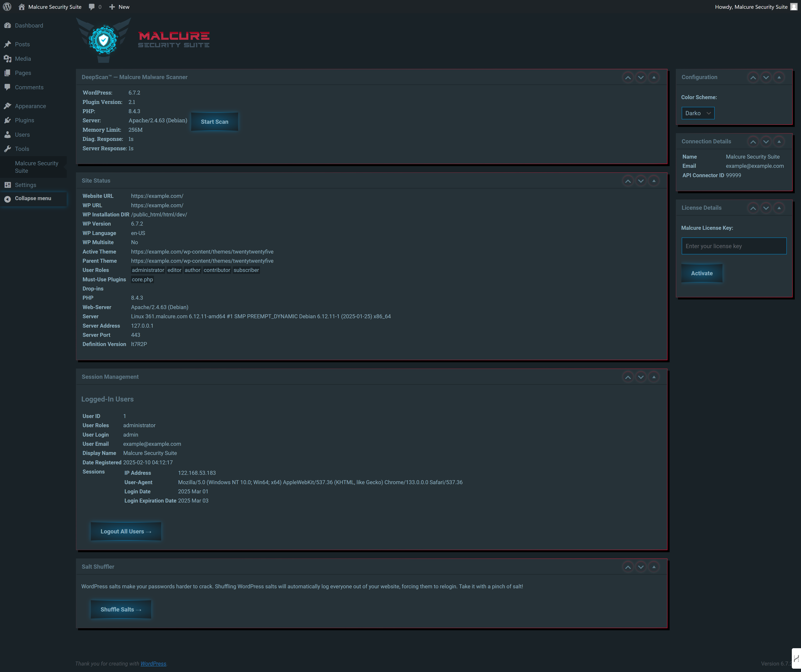801x672 pixels.
Task: Open the site home icon link
Action: (x=22, y=7)
